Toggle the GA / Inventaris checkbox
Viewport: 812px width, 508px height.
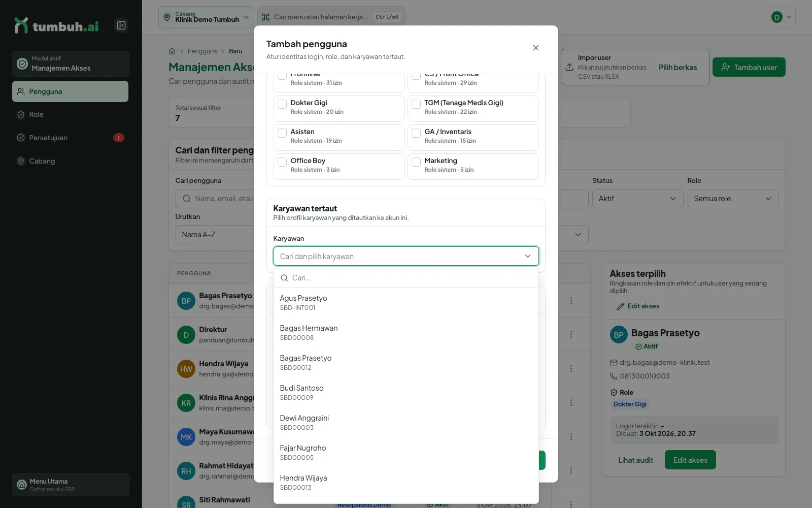tap(416, 133)
